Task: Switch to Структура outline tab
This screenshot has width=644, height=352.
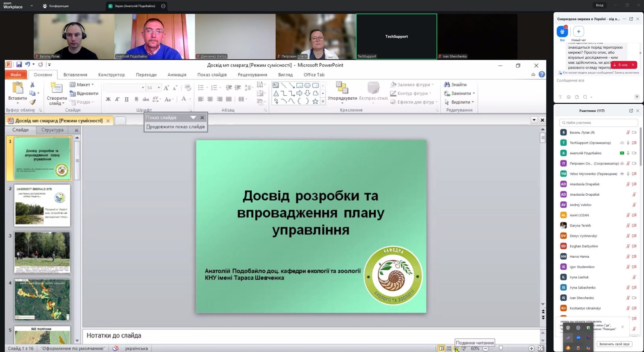Action: [52, 130]
